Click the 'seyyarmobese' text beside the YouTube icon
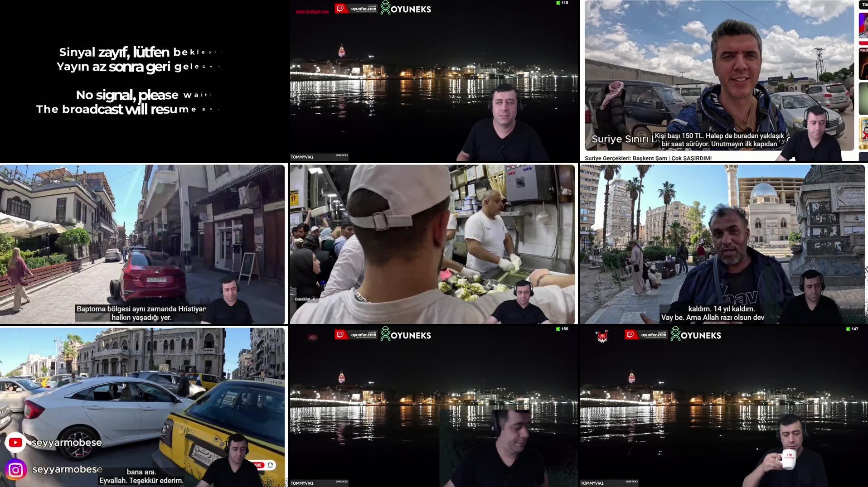Image resolution: width=868 pixels, height=487 pixels. [x=67, y=443]
